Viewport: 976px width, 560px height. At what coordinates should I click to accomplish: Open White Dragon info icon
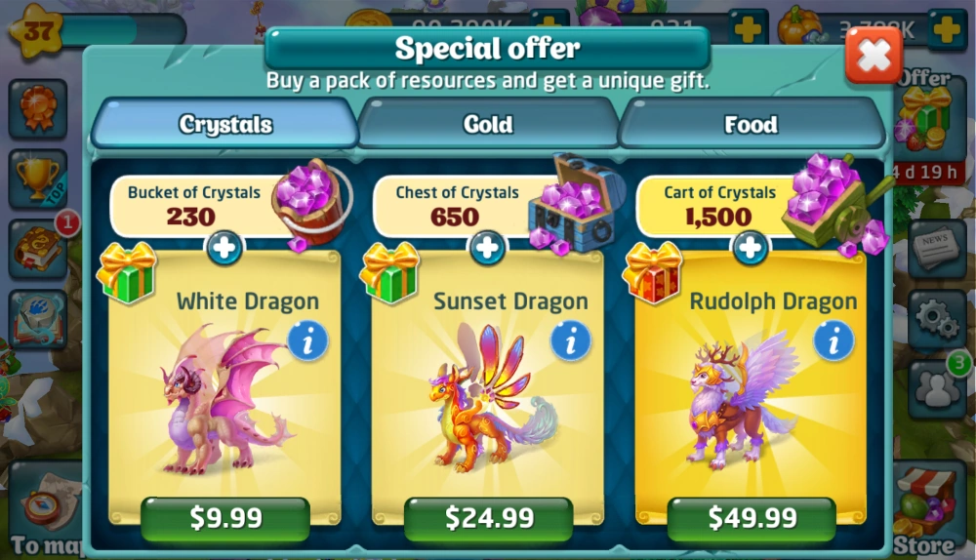point(307,341)
